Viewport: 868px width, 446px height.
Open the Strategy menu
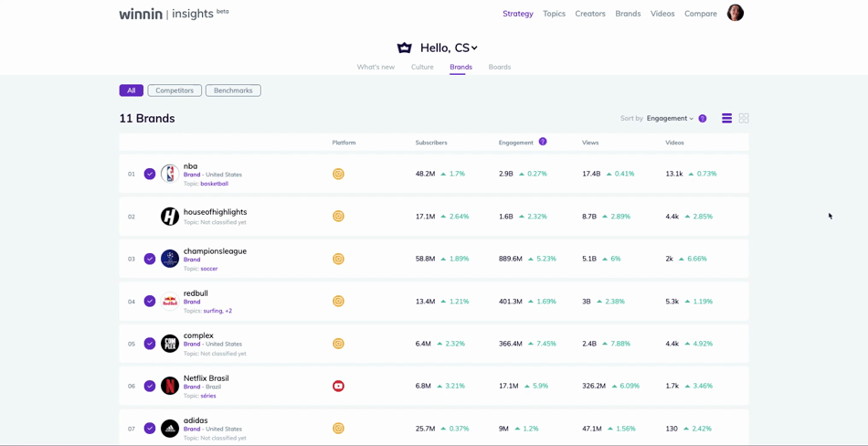[x=517, y=14]
